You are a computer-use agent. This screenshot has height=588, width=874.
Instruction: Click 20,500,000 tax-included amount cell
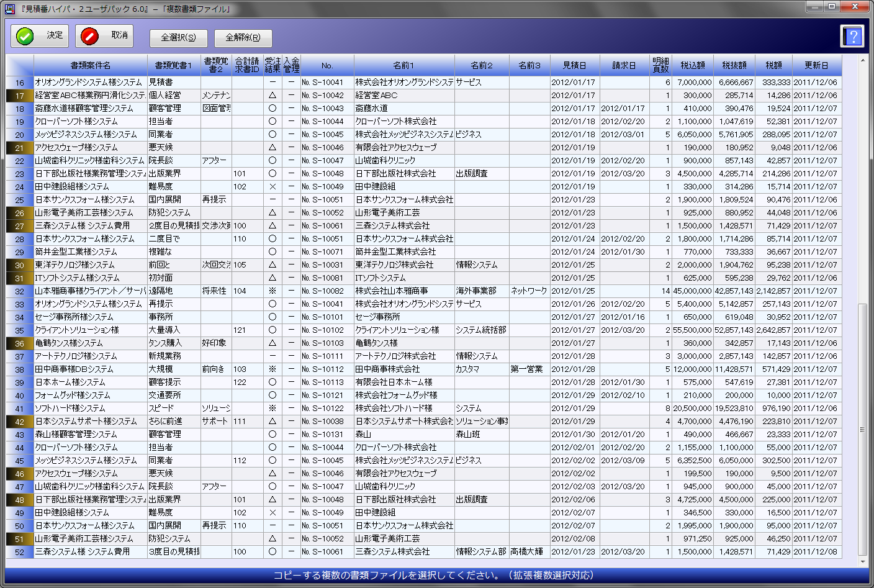(693, 409)
